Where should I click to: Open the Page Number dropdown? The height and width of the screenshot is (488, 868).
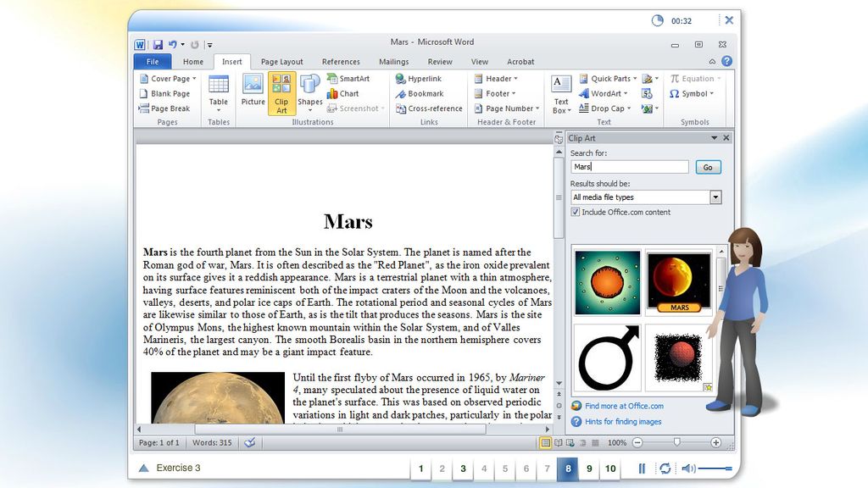pyautogui.click(x=507, y=108)
